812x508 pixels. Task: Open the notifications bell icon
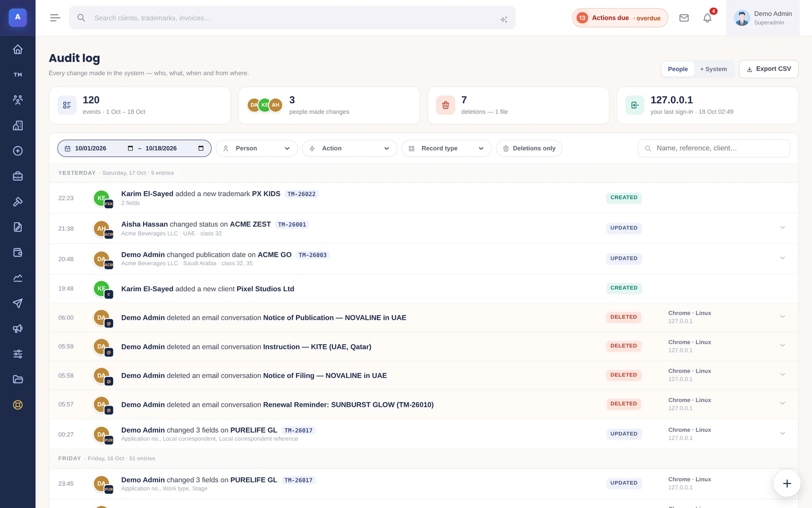coord(707,18)
